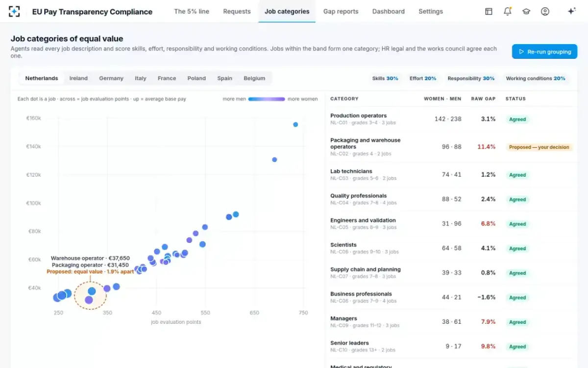Open the Quality professionals category
The image size is (588, 368).
451,199
